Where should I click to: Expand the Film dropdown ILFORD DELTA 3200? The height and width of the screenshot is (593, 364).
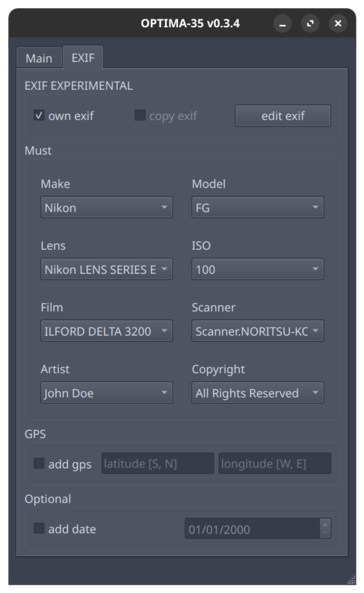(106, 331)
